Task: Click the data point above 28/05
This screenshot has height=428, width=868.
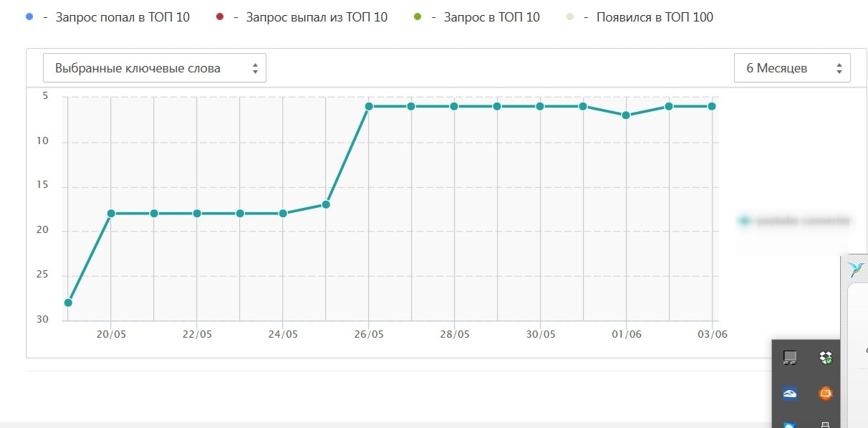Action: pyautogui.click(x=455, y=106)
